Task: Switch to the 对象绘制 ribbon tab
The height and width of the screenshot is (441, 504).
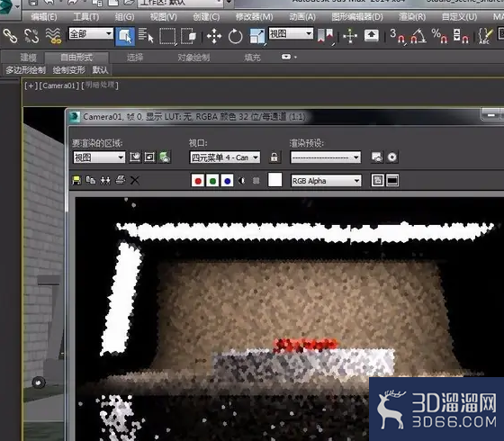Action: [193, 58]
